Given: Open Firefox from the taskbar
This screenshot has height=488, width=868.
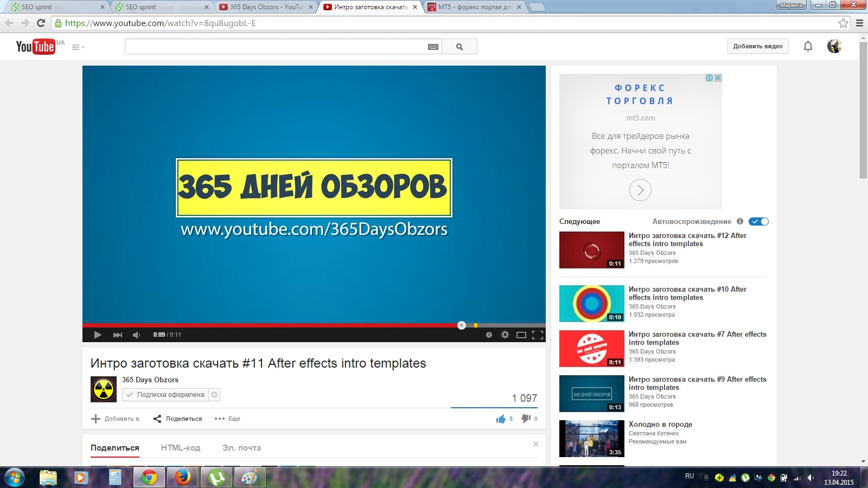Looking at the screenshot, I should (x=182, y=478).
